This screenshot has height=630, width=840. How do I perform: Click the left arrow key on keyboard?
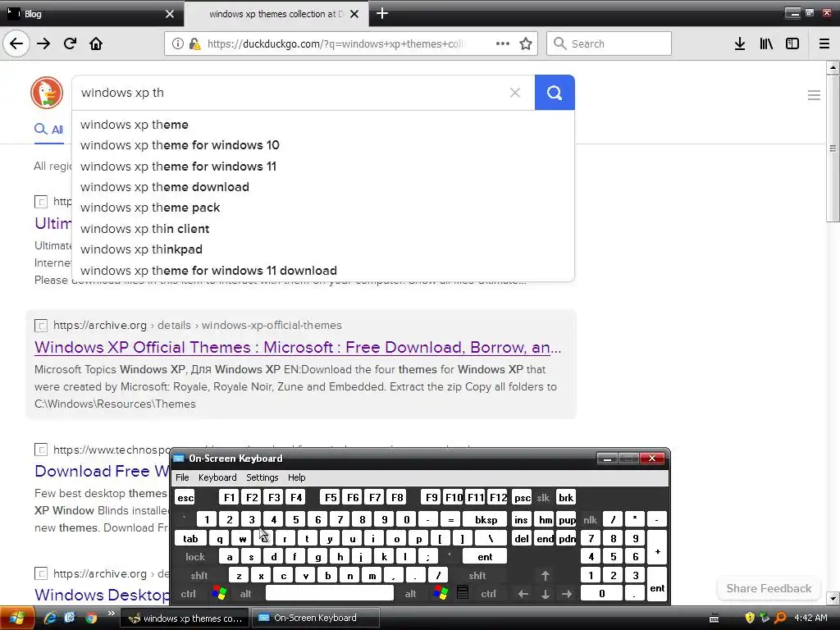point(523,594)
